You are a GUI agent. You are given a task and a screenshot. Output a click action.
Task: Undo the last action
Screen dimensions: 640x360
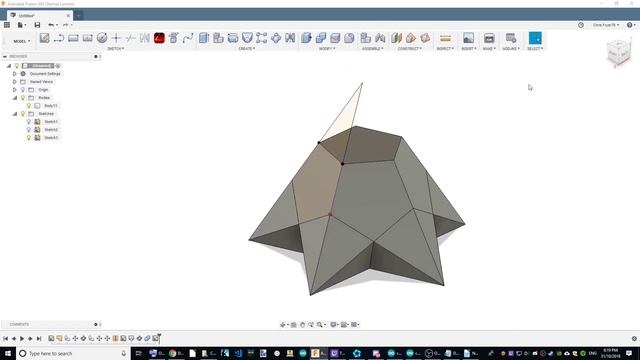click(x=51, y=25)
